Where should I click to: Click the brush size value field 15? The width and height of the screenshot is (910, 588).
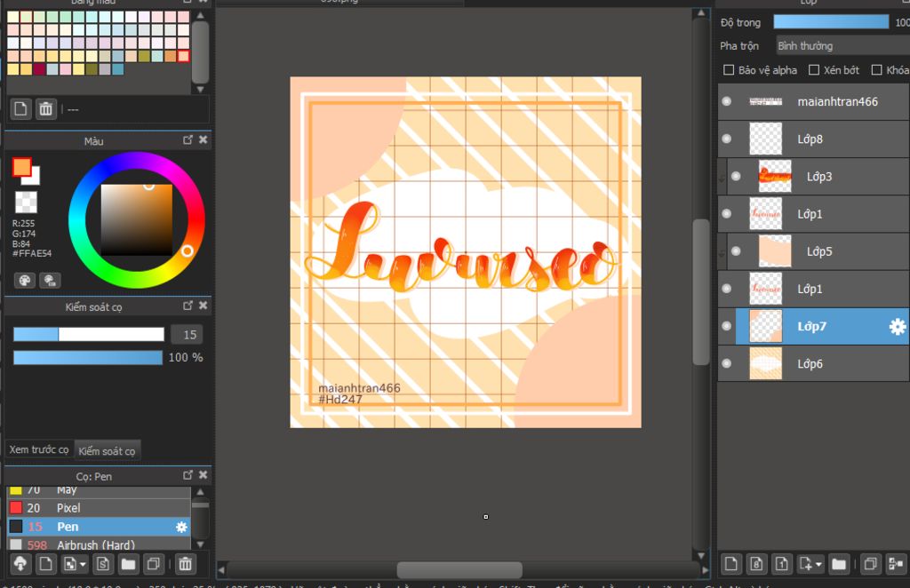[187, 335]
